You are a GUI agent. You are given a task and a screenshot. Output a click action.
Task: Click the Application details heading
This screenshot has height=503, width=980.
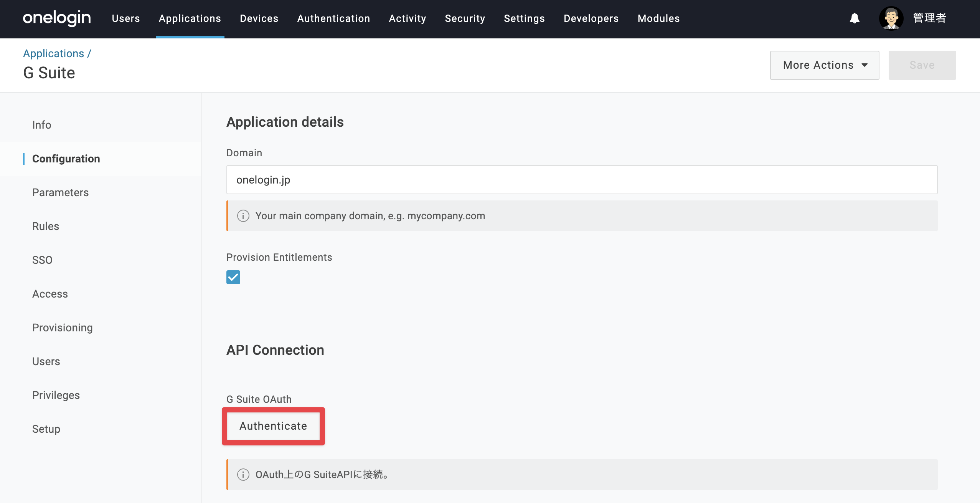[x=285, y=122]
